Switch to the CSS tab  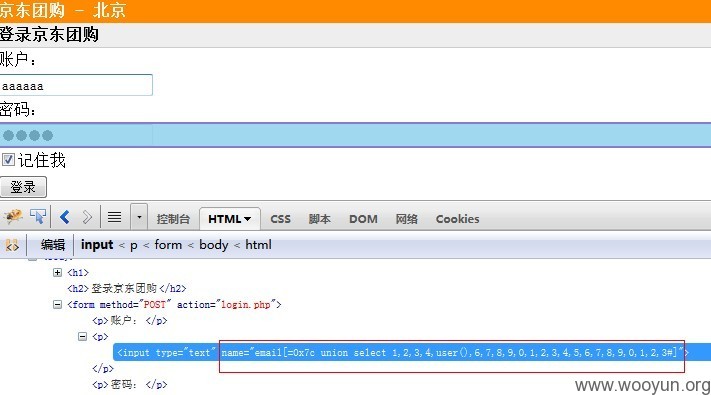[x=280, y=219]
